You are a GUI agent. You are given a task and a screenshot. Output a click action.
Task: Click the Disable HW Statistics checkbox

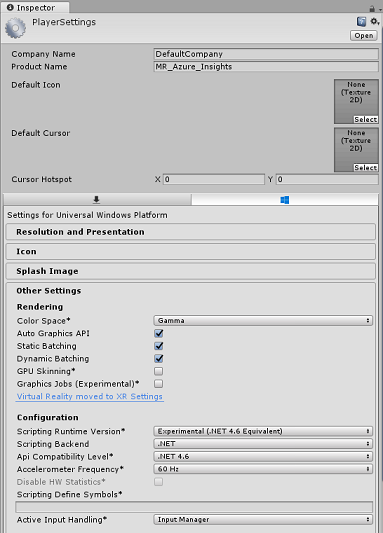[x=159, y=482]
